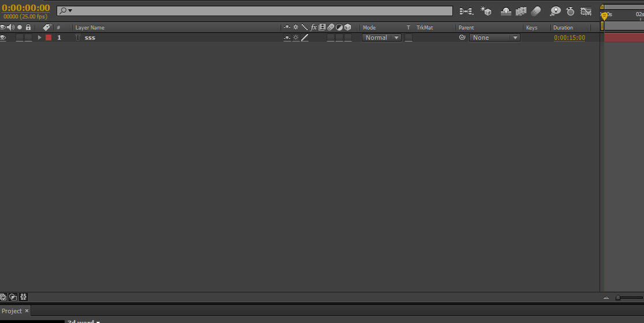Open the Parent None dropdown
Image resolution: width=644 pixels, height=323 pixels.
coord(495,37)
